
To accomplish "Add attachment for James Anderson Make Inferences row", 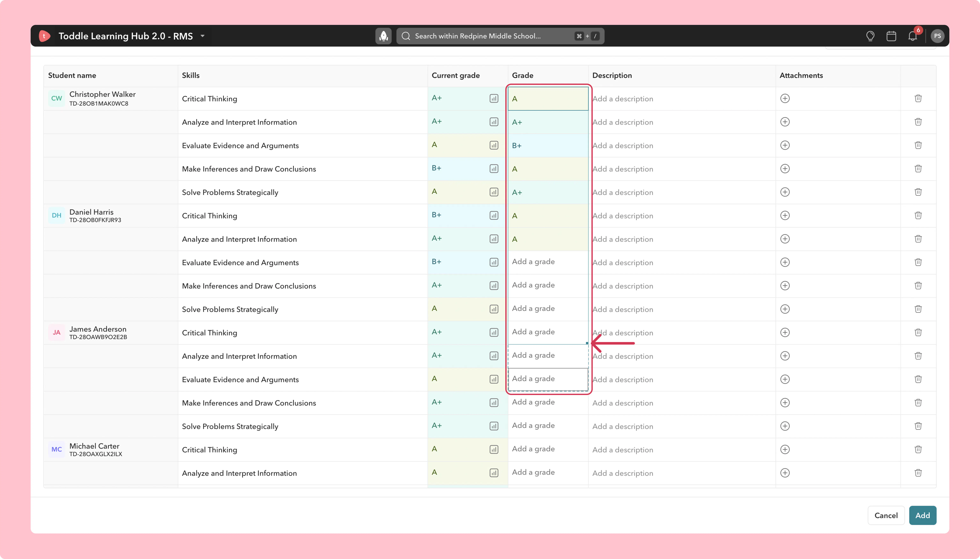I will 785,403.
